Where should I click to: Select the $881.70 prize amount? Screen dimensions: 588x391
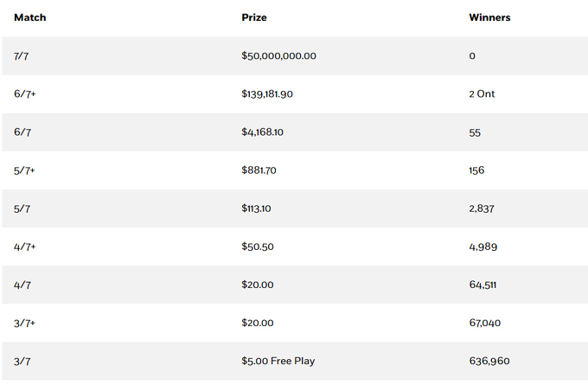[x=259, y=170]
